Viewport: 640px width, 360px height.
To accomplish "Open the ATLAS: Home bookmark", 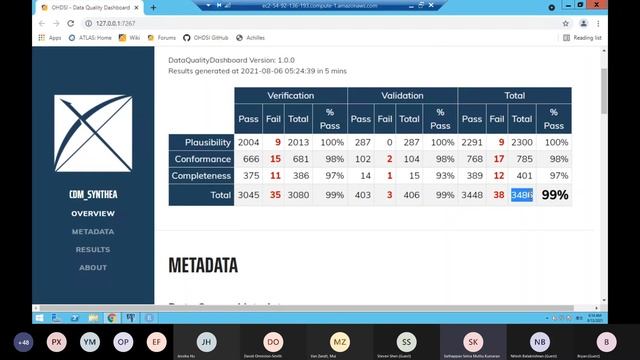I will coord(90,38).
